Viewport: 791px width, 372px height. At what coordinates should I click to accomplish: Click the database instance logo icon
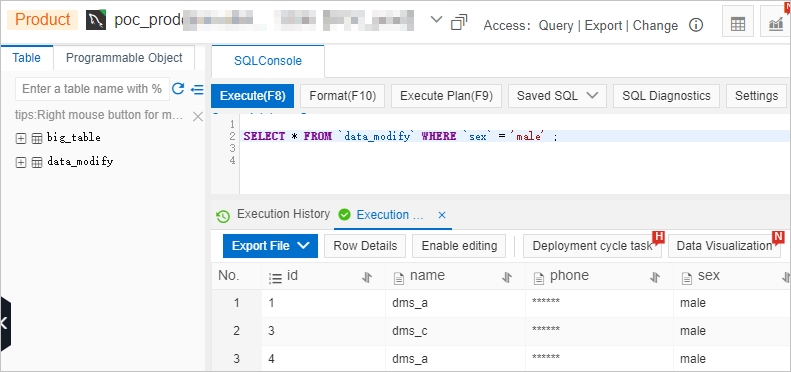[96, 20]
